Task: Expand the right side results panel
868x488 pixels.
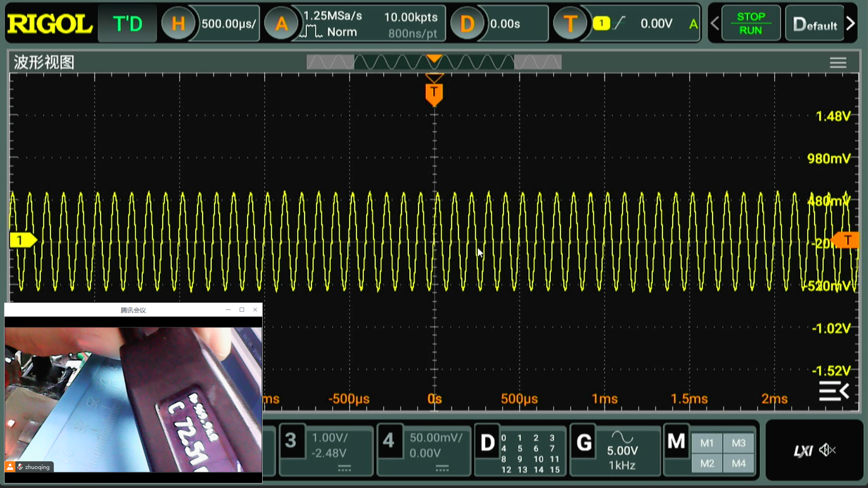Action: [834, 391]
